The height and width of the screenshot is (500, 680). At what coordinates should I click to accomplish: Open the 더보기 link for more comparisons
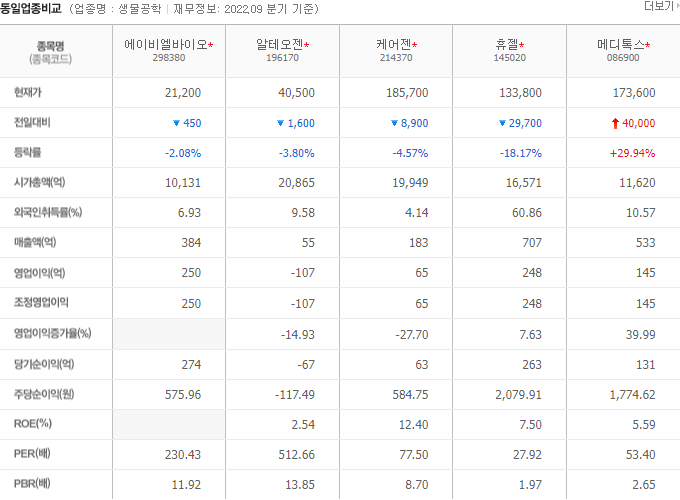point(661,6)
